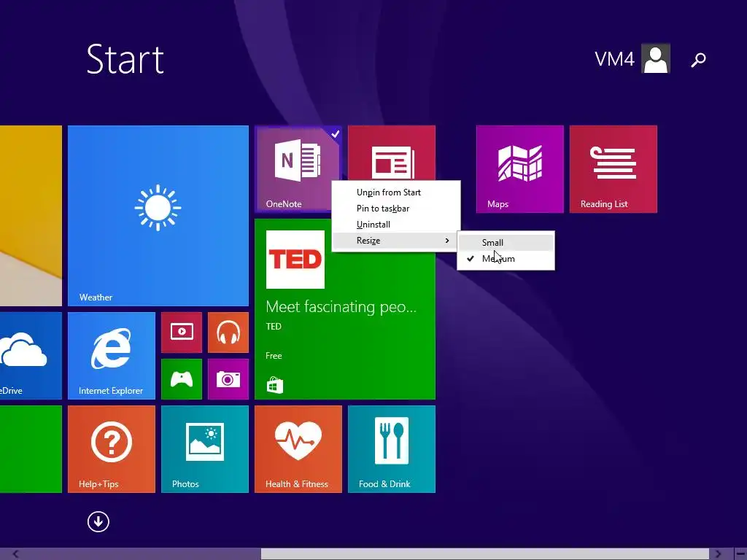Expand the Resize submenu
This screenshot has height=560, width=747.
pos(396,241)
